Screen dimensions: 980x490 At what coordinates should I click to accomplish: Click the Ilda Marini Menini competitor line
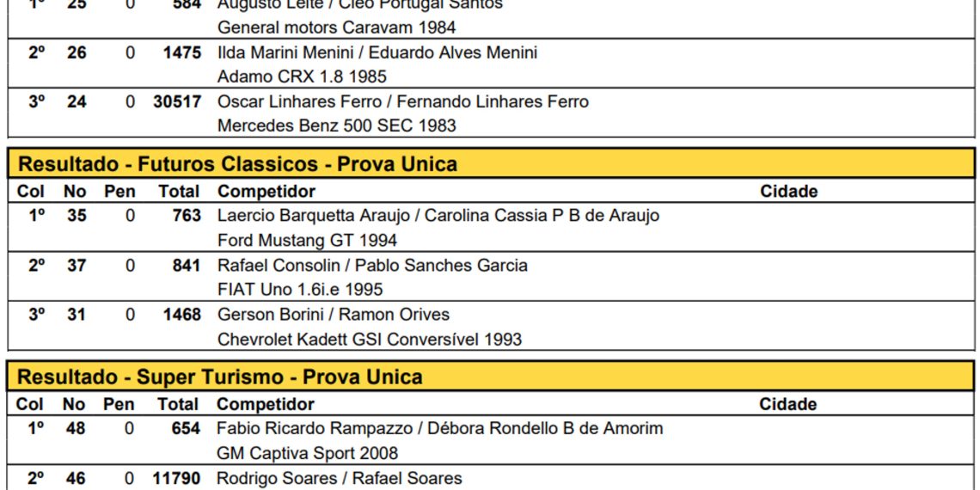(x=377, y=52)
